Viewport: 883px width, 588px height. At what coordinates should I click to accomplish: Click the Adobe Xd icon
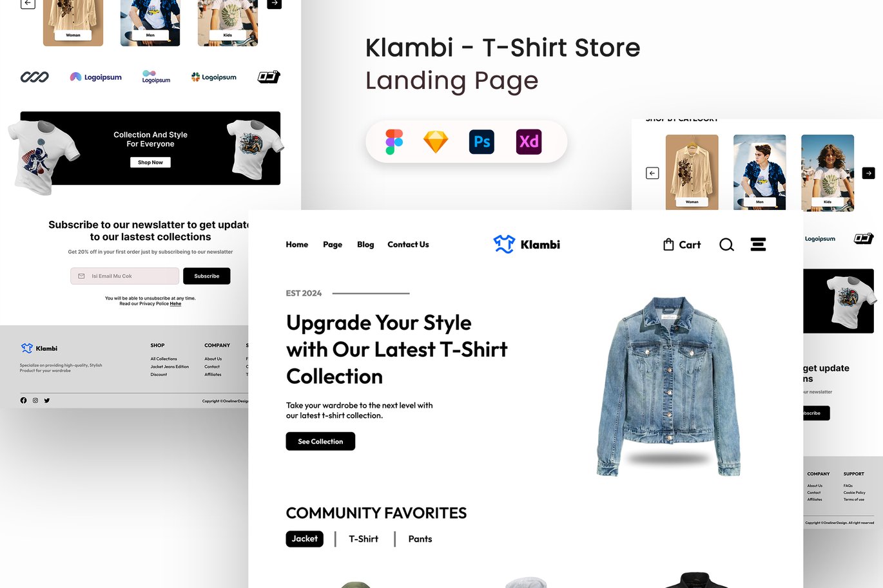[x=529, y=142]
